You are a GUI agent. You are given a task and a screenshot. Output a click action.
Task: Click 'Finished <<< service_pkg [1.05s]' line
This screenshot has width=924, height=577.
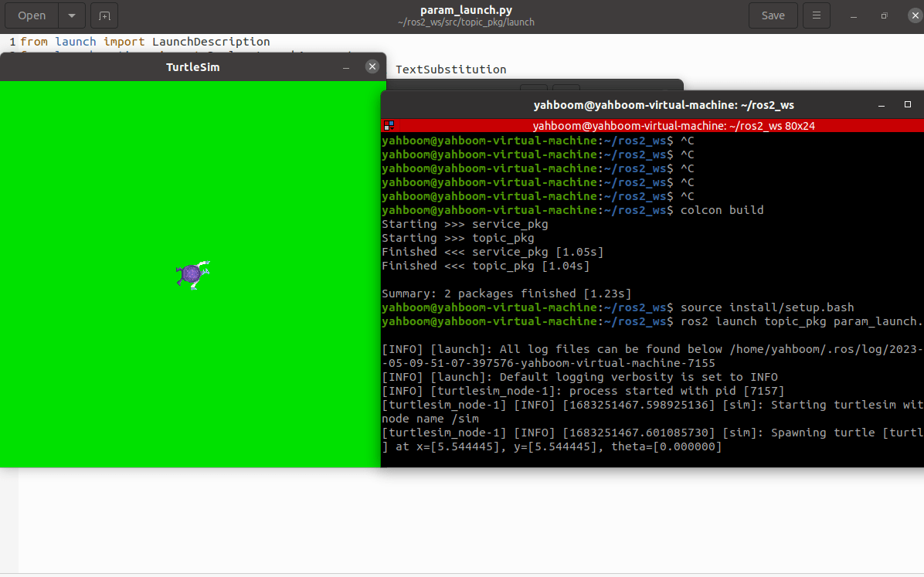click(x=493, y=253)
